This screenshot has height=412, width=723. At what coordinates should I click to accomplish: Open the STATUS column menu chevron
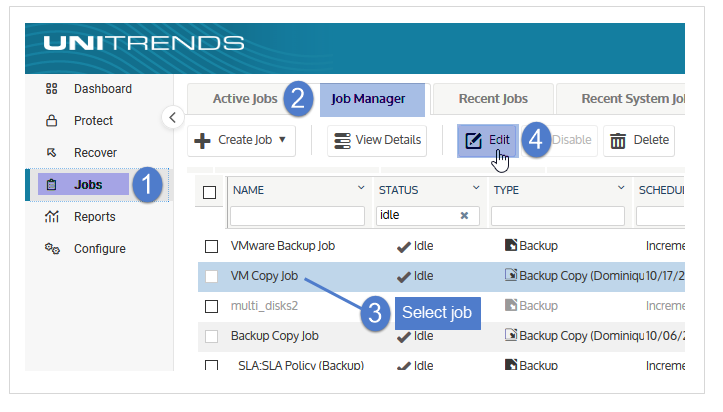coord(476,188)
